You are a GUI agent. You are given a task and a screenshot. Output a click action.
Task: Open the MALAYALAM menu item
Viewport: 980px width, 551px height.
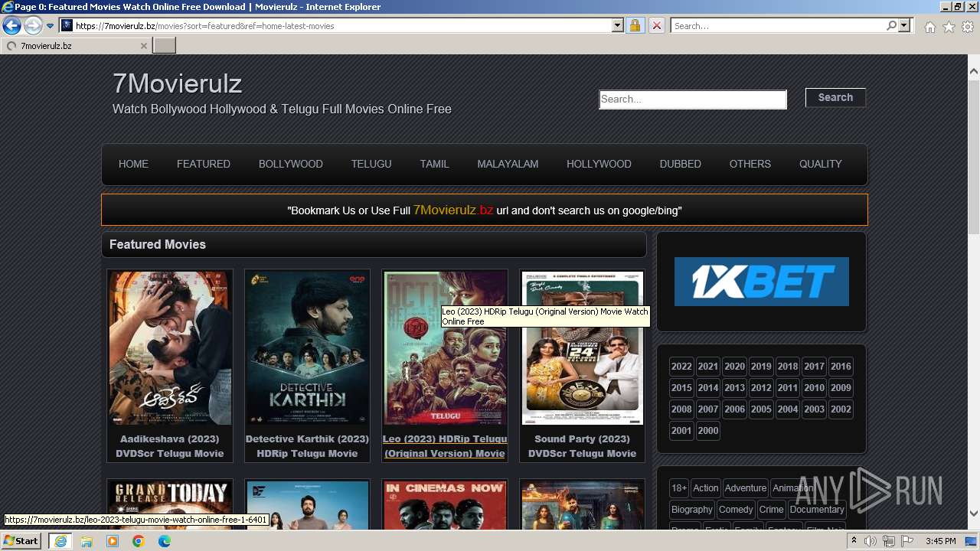tap(508, 164)
